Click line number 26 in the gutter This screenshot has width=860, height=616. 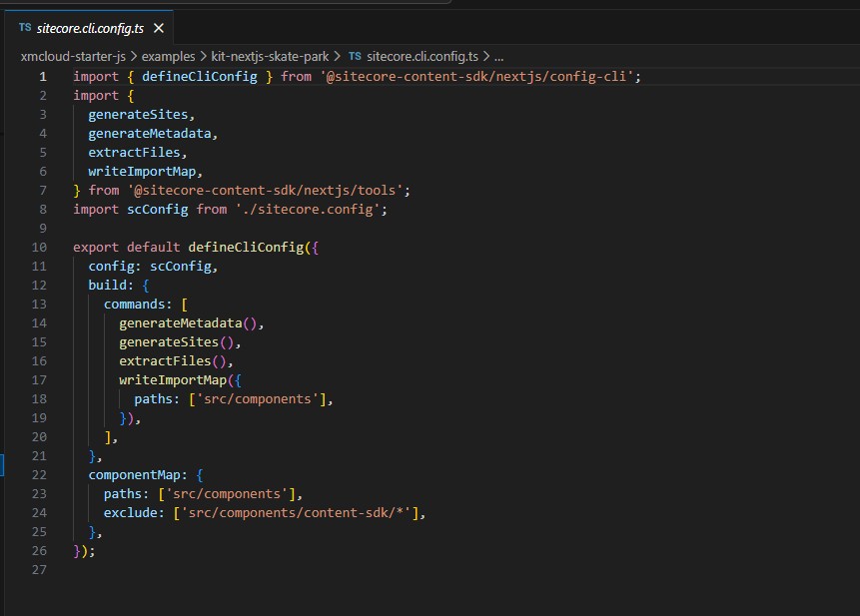(38, 550)
